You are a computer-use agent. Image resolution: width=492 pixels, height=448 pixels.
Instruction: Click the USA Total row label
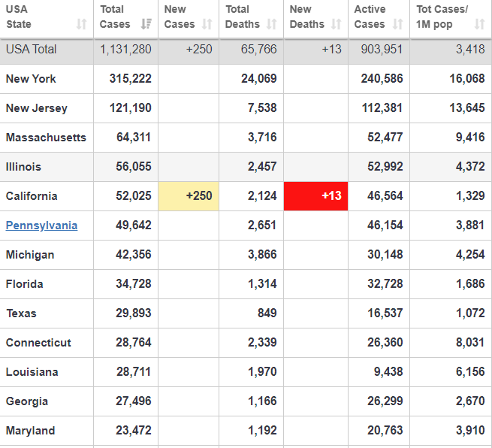[x=32, y=50]
